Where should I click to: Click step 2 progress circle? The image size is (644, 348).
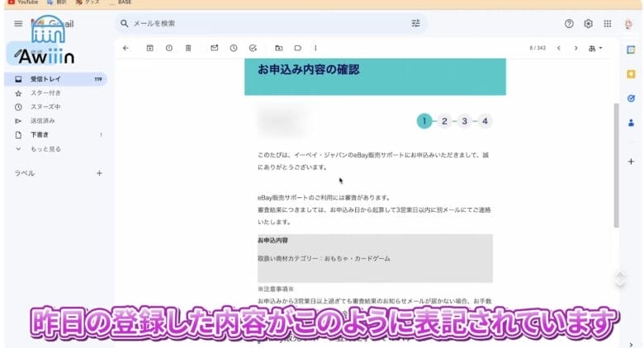[x=444, y=121]
